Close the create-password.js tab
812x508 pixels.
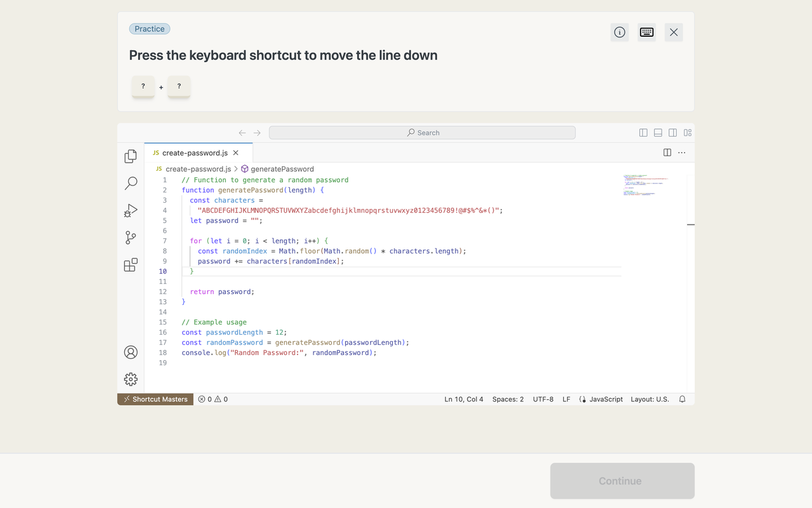pyautogui.click(x=236, y=153)
